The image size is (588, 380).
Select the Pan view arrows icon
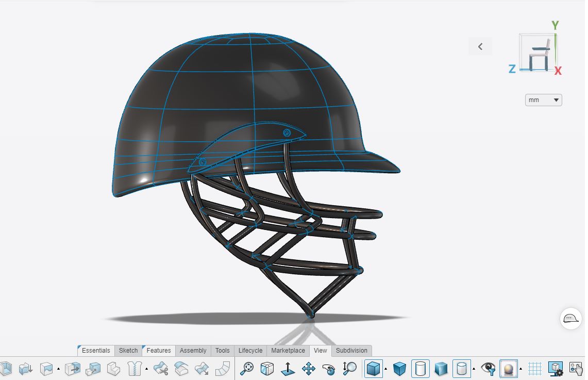[x=308, y=368]
